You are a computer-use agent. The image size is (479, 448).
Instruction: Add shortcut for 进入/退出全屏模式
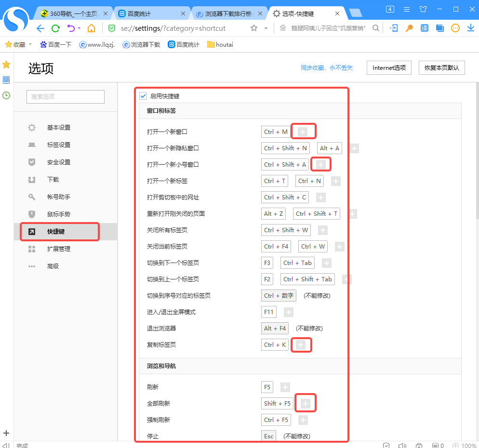[288, 312]
